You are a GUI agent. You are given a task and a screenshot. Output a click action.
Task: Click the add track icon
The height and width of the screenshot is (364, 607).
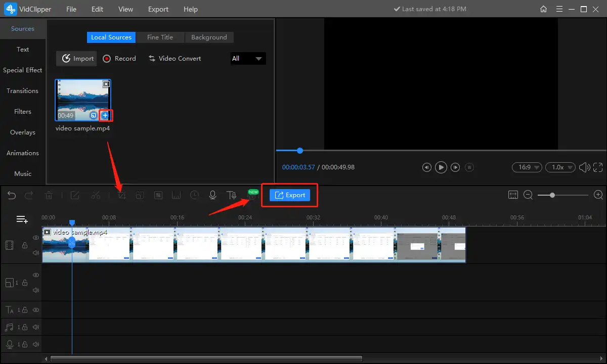pos(22,219)
